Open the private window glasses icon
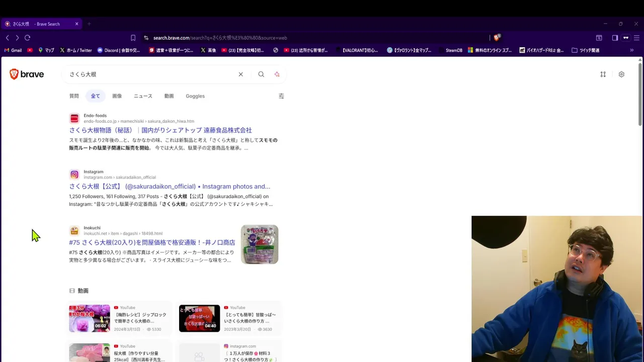Viewport: 644px width, 362px height. pos(626,38)
